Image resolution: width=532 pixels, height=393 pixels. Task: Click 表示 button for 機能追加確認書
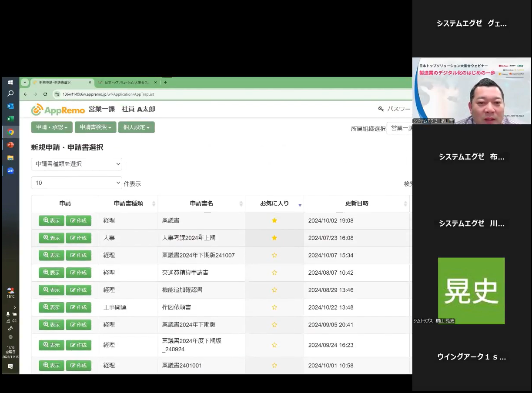point(51,290)
